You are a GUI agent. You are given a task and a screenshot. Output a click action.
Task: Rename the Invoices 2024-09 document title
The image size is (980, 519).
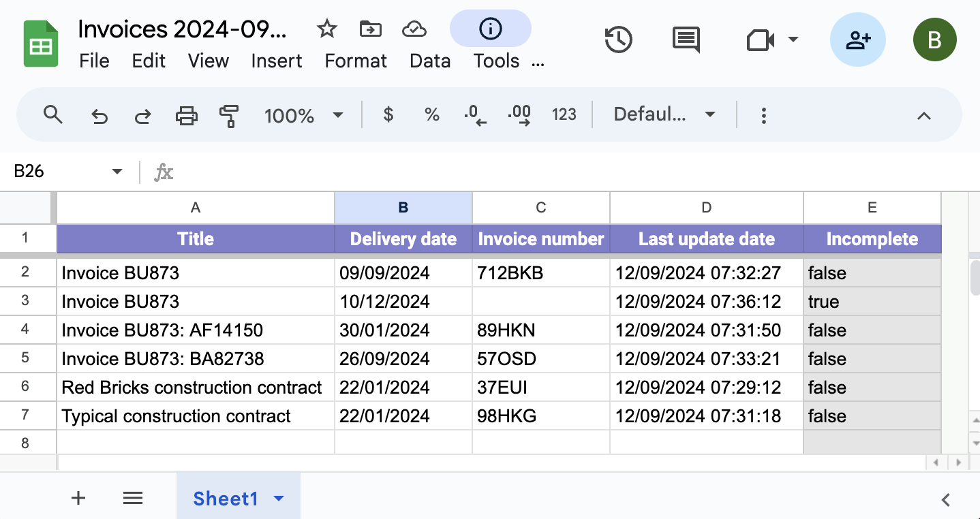[183, 29]
